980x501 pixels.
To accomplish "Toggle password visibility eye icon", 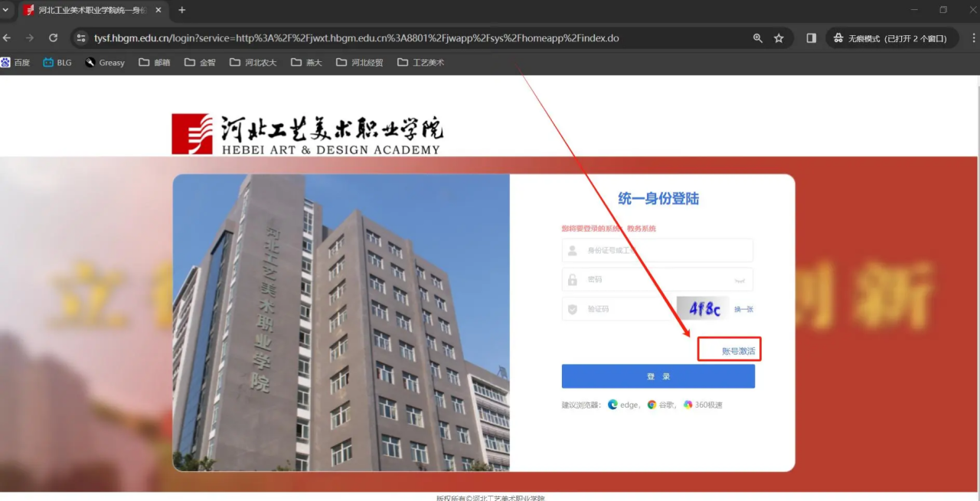I will (x=739, y=281).
